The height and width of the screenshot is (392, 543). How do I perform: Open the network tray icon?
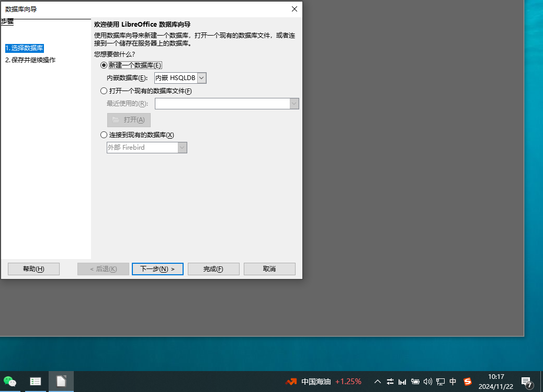[x=440, y=382]
